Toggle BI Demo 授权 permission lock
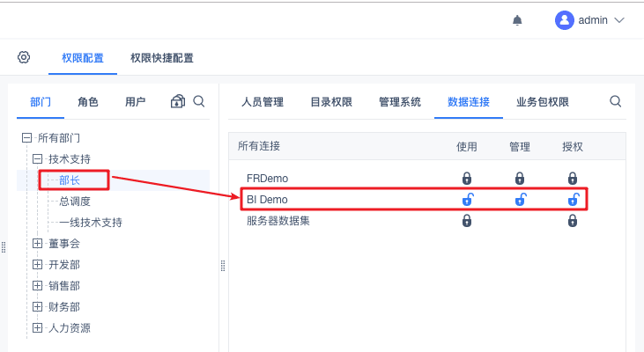 [573, 200]
